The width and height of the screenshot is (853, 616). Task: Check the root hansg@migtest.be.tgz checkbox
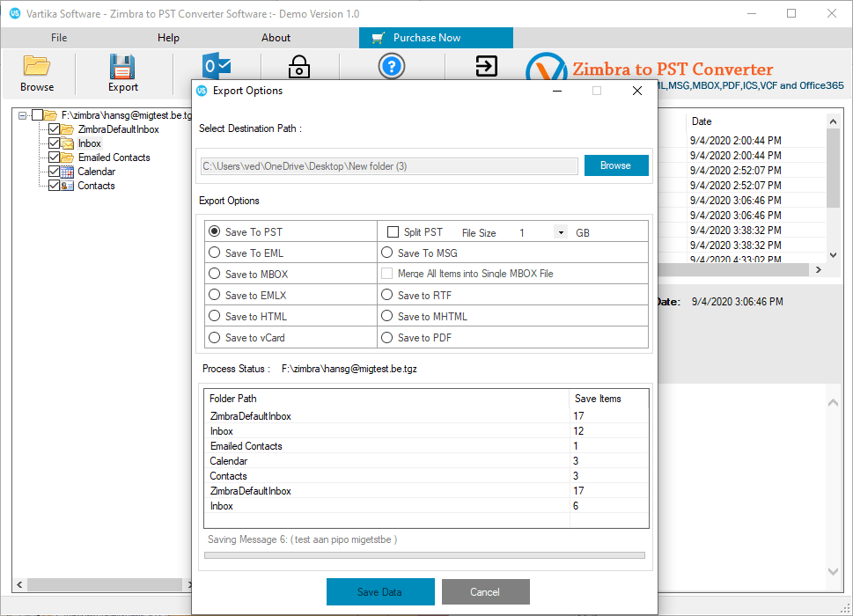(x=37, y=115)
